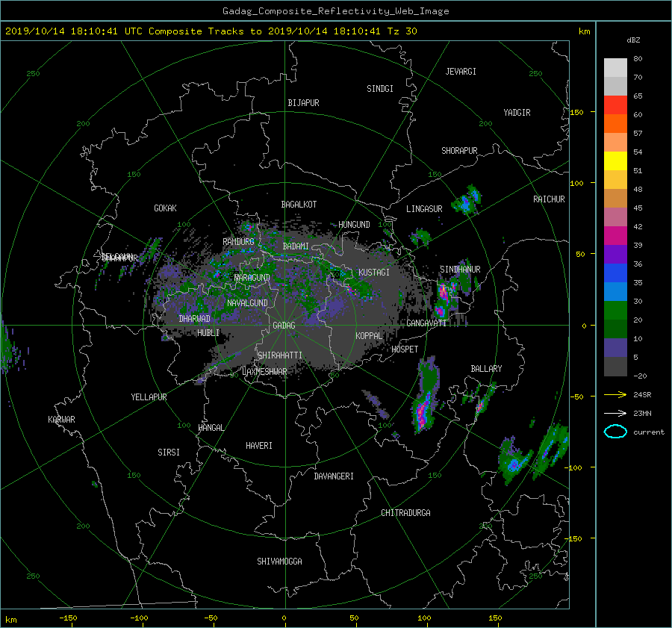Click the white 23MN track arrow
Image resolution: width=672 pixels, height=628 pixels.
(x=615, y=413)
